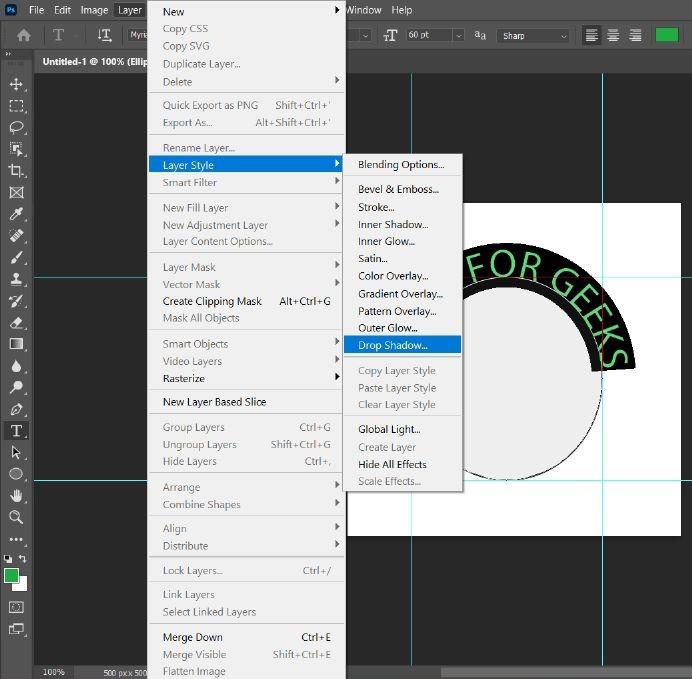
Task: Open the Window menu
Action: pyautogui.click(x=363, y=10)
